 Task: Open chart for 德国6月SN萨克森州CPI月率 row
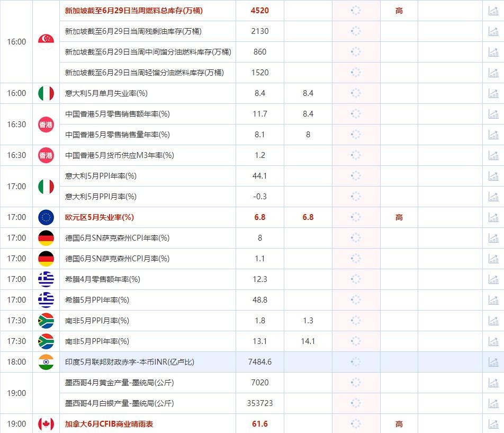tap(493, 259)
